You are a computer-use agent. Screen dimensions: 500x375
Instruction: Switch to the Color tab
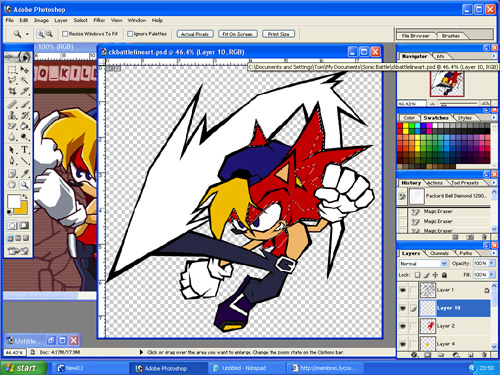[409, 118]
